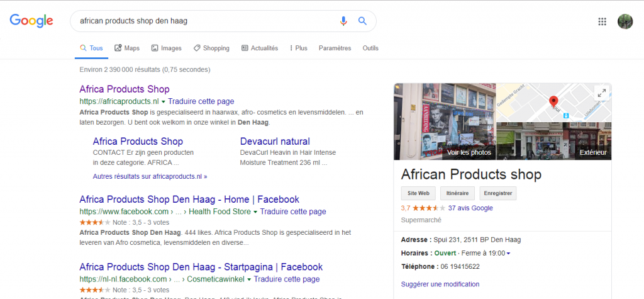Image resolution: width=644 pixels, height=299 pixels.
Task: Open the Outils option
Action: coord(370,48)
